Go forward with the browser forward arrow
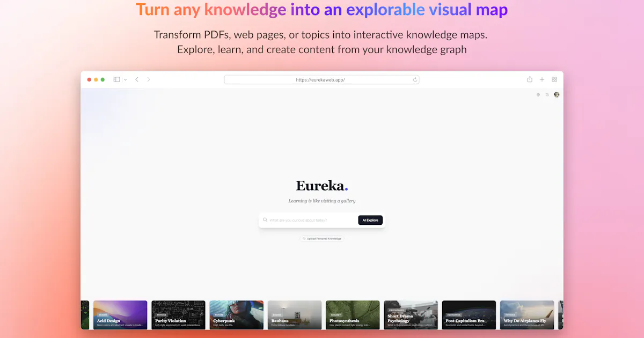644x338 pixels. click(149, 79)
